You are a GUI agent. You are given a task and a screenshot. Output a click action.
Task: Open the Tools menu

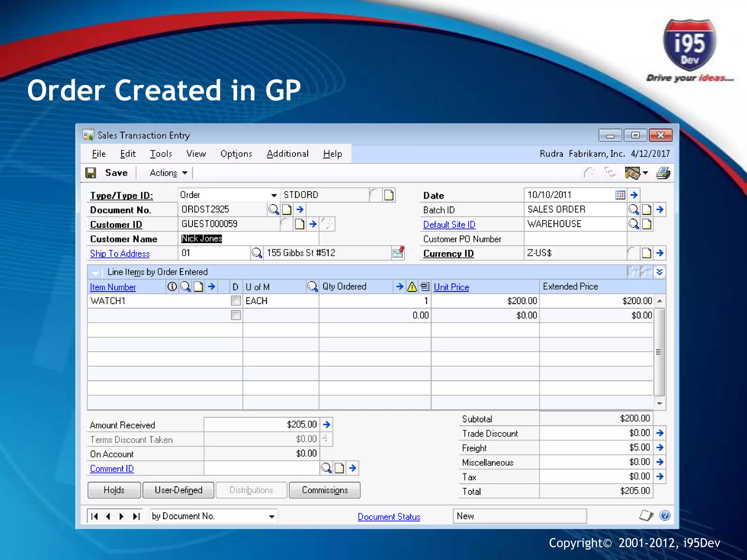coord(161,154)
